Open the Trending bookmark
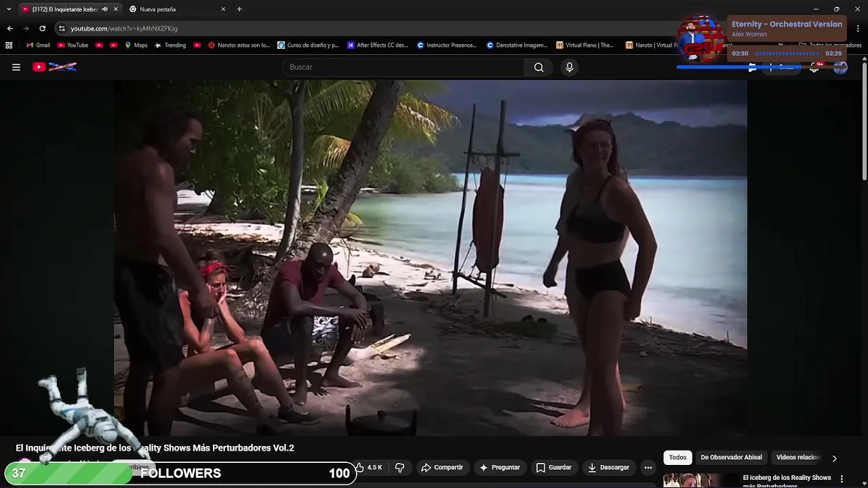The image size is (868, 488). pos(170,45)
